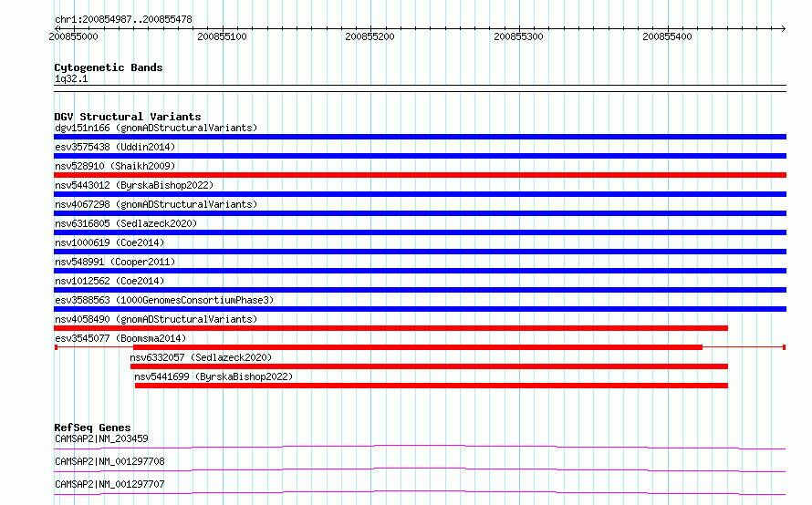Image resolution: width=812 pixels, height=505 pixels.
Task: Click the nsv548991 (Cooper2011) label
Action: click(x=115, y=262)
